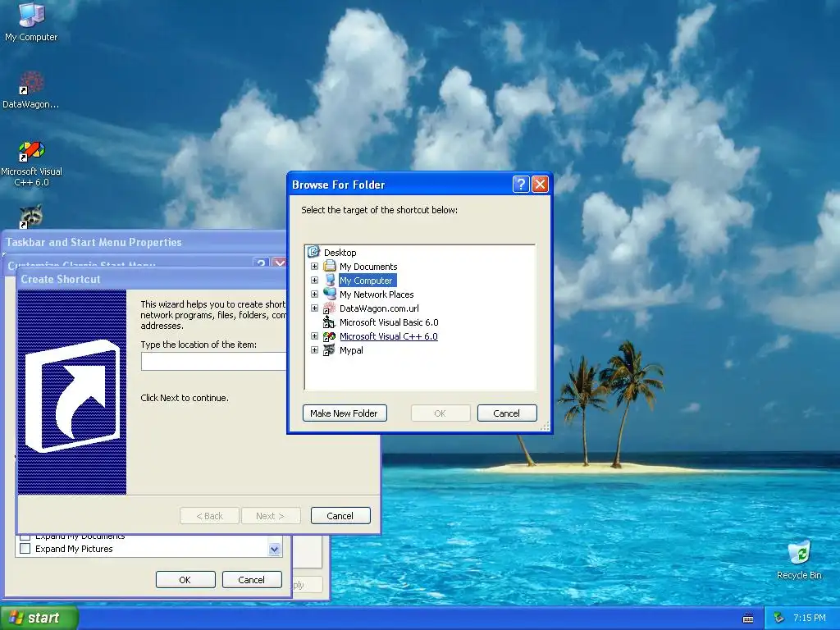
Task: Open the raccoon Mypal desktop shortcut icon
Action: point(31,217)
